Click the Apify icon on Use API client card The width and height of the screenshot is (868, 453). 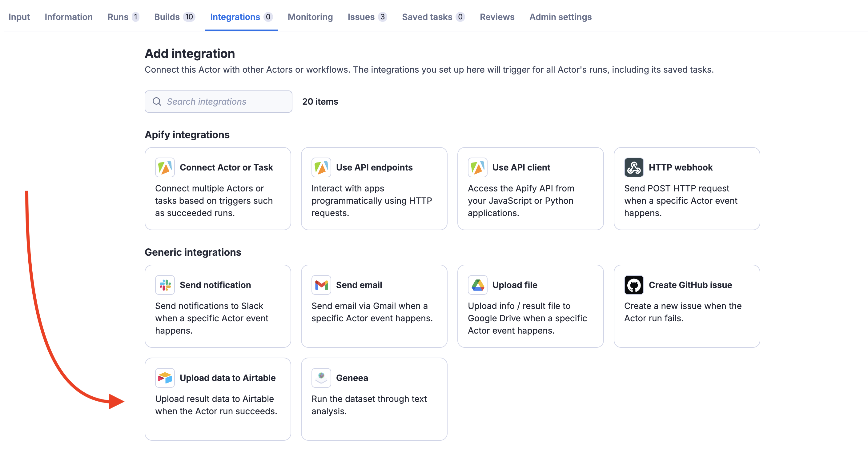pos(477,167)
